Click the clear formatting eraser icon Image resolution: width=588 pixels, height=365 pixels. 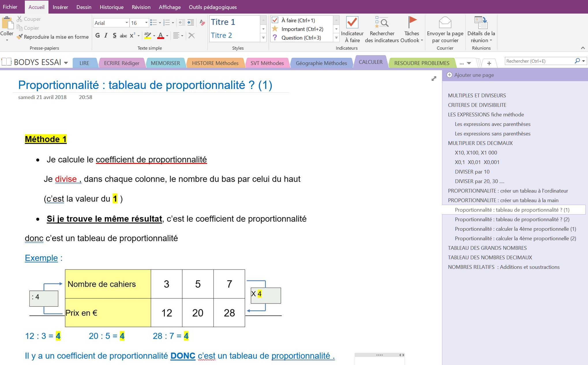202,23
